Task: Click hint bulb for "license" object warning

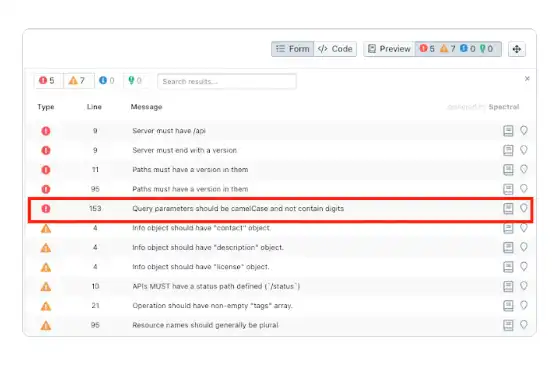Action: 524,266
